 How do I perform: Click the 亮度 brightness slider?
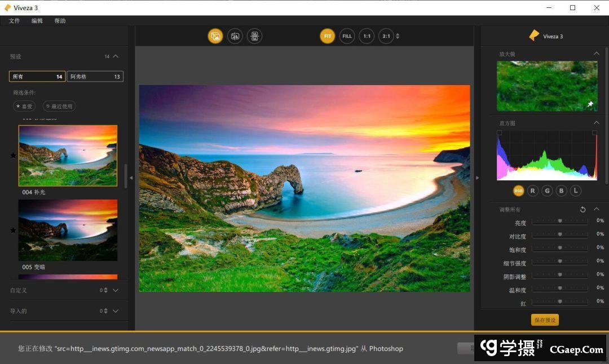559,221
